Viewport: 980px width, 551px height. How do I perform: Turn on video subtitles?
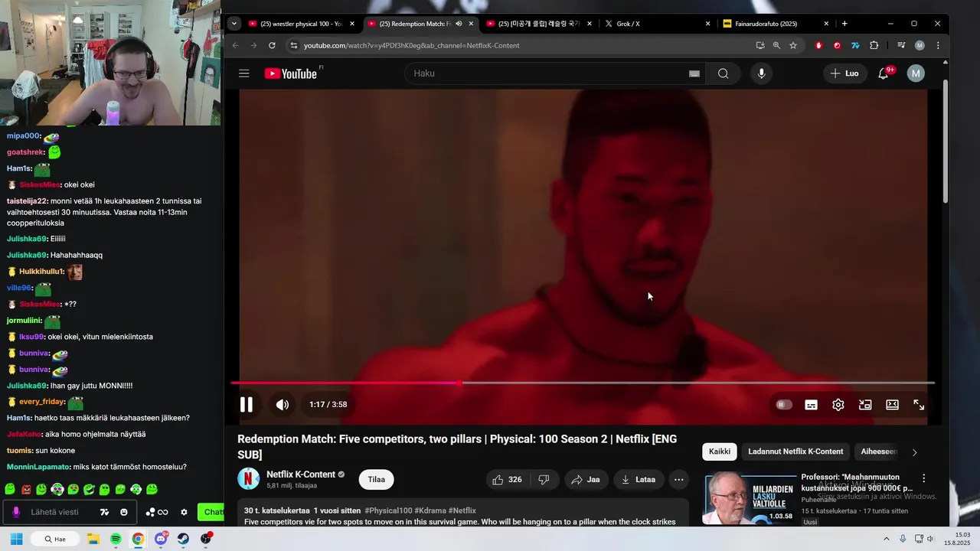811,405
